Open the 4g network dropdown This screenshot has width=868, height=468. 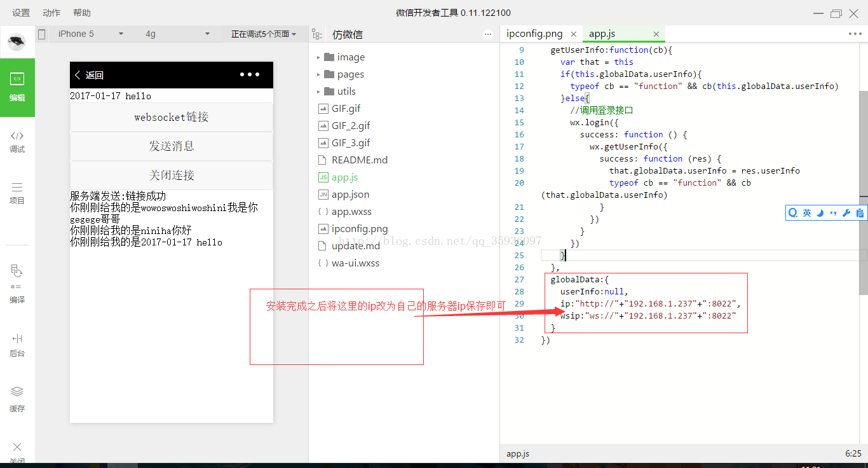178,34
